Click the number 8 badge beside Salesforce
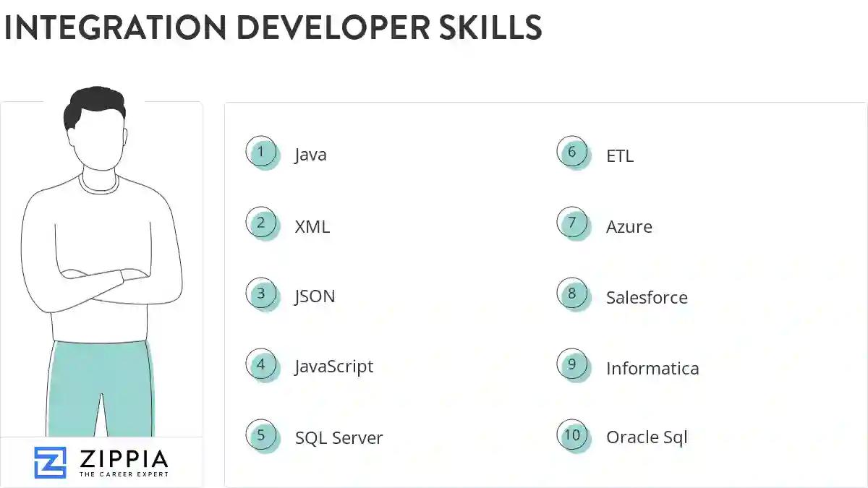 [572, 294]
